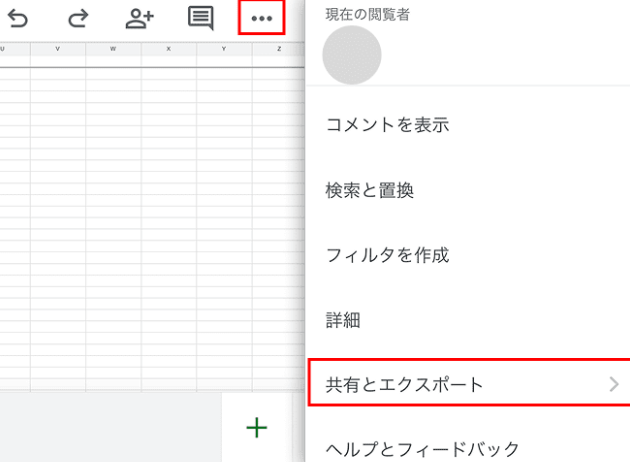Select フィルタを作成 menu option
This screenshot has height=462, width=630.
pos(387,255)
